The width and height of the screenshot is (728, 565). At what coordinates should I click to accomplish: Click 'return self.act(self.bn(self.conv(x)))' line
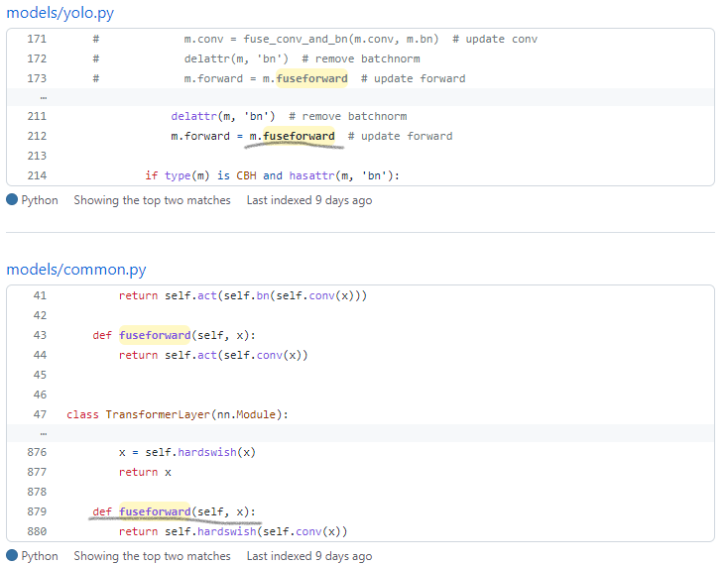pos(243,295)
